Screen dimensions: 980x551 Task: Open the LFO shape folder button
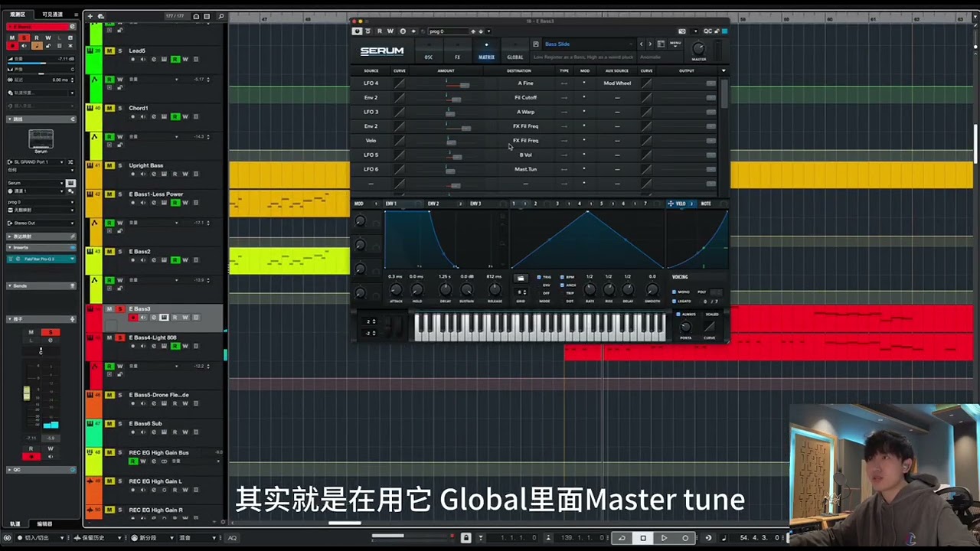(521, 279)
